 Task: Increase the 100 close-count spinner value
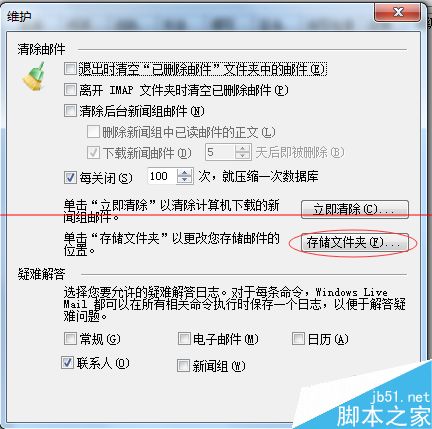pos(185,172)
